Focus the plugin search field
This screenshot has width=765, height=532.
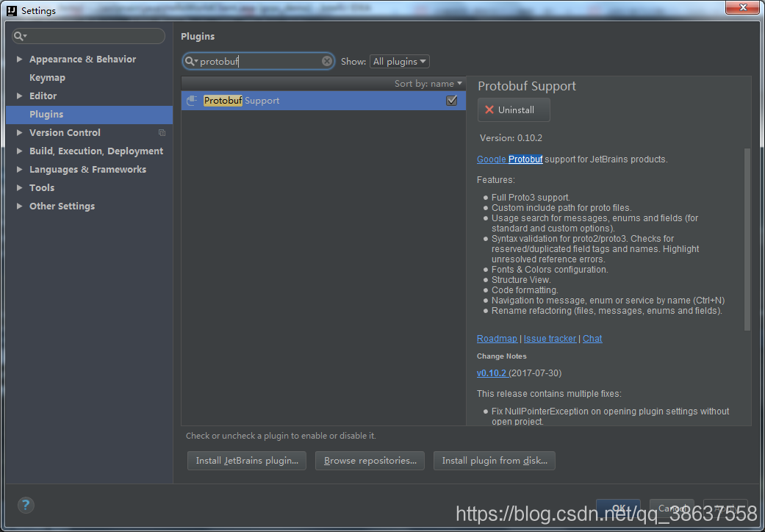tap(258, 61)
